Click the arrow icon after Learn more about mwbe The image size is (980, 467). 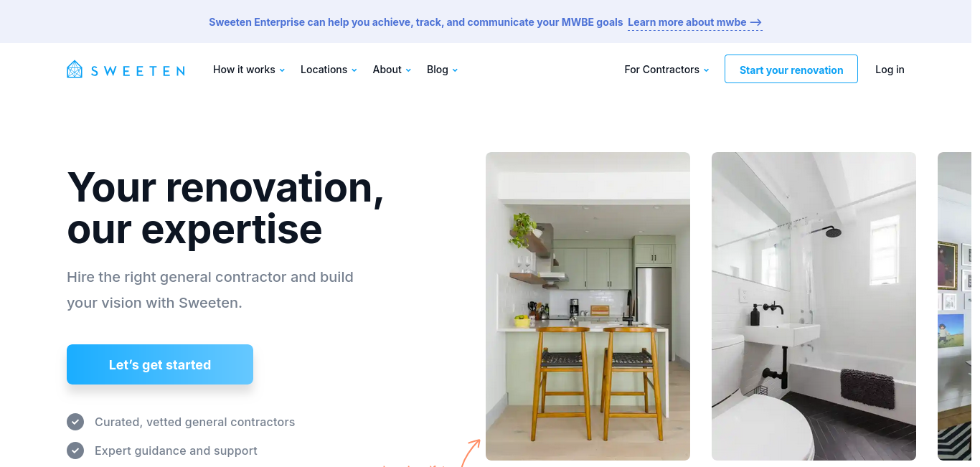(756, 22)
